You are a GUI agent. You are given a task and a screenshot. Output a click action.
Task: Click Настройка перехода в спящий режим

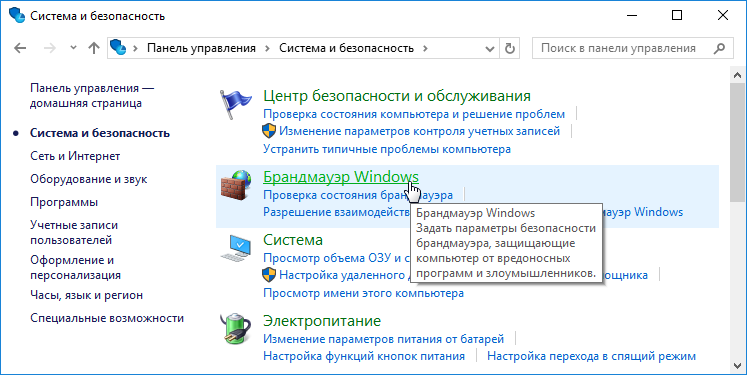591,356
